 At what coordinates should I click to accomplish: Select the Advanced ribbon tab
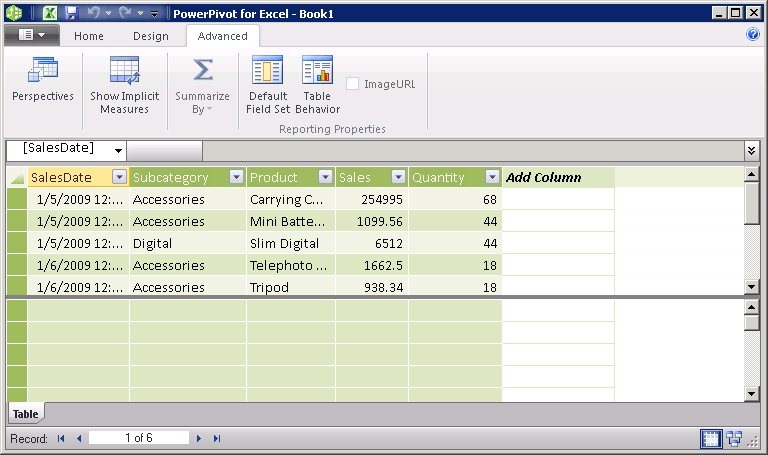[x=223, y=36]
